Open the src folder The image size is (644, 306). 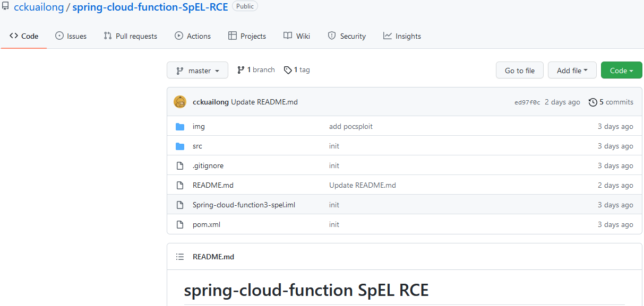pos(198,146)
